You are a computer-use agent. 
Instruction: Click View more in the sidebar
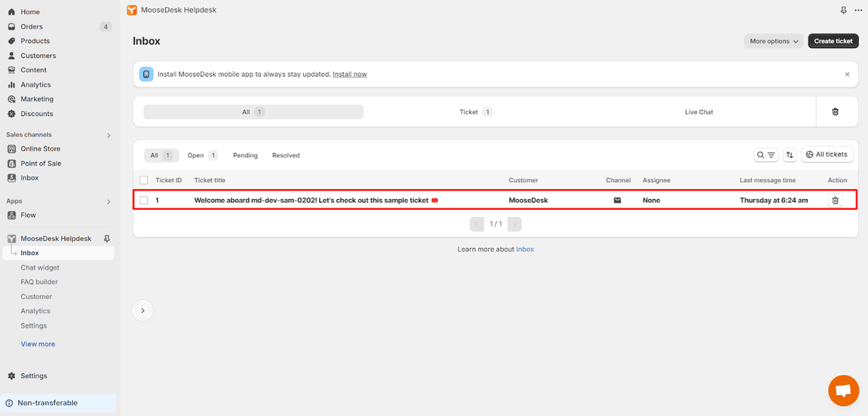pyautogui.click(x=38, y=344)
